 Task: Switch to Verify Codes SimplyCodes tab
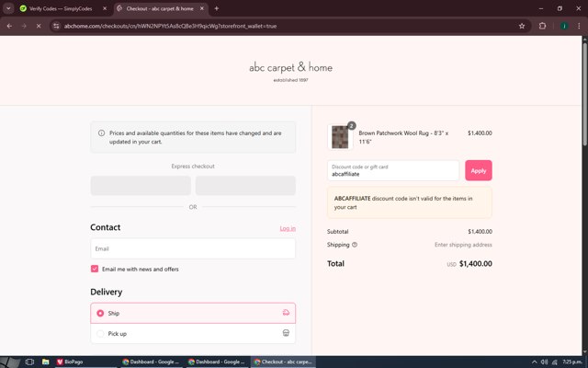[x=60, y=8]
